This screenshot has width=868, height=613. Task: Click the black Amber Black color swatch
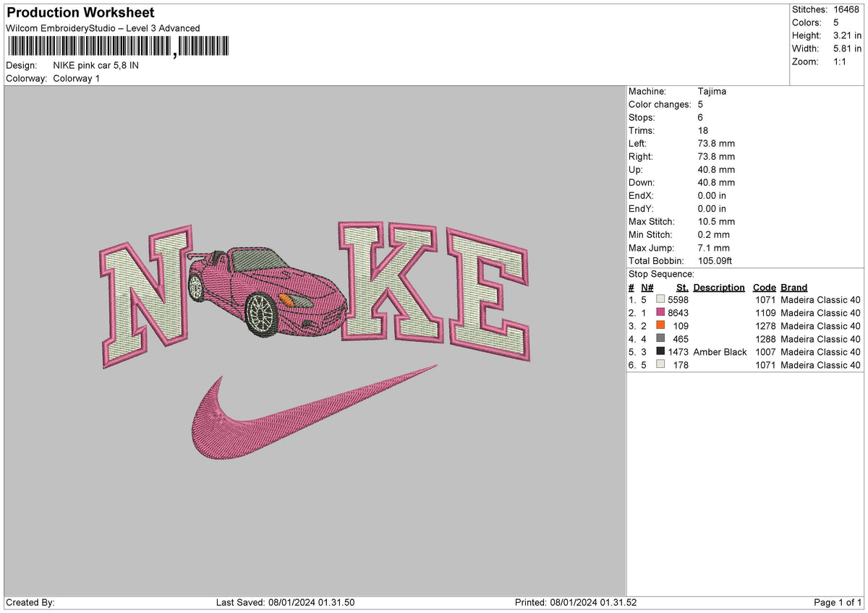click(660, 352)
